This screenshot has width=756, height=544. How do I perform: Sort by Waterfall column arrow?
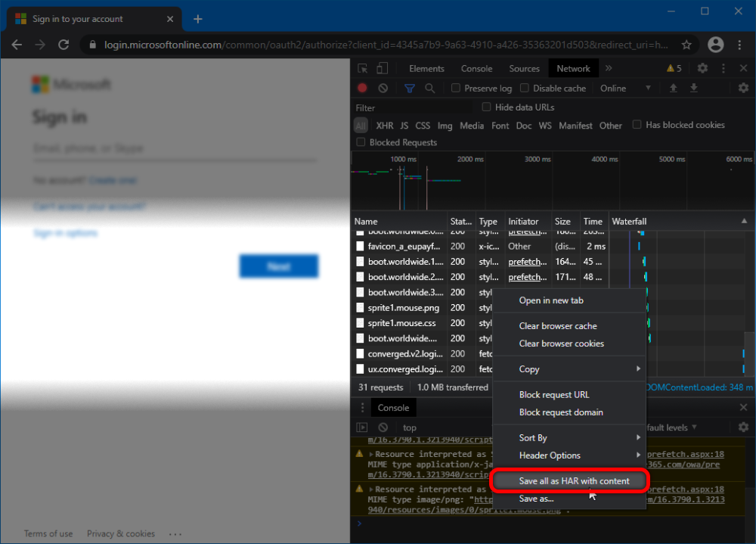[744, 221]
